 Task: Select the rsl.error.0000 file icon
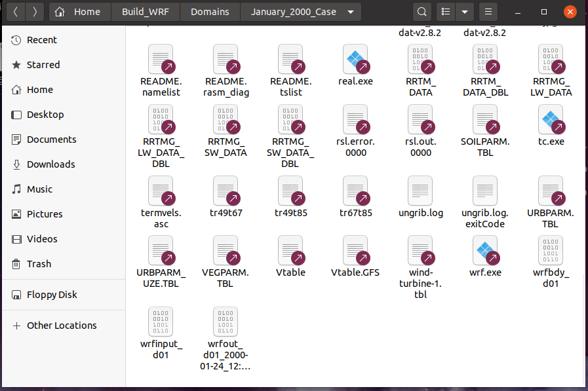coord(355,119)
